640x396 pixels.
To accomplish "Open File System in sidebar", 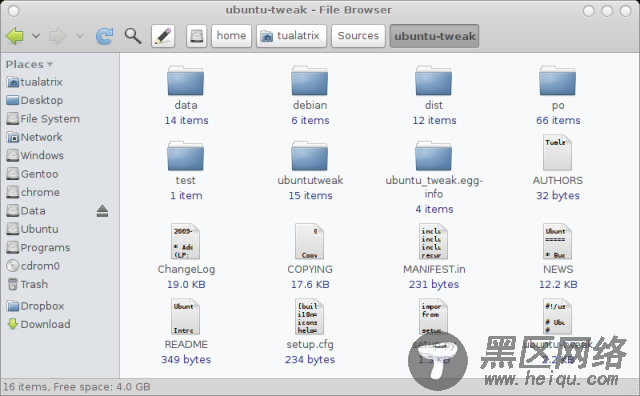I will pos(43,119).
